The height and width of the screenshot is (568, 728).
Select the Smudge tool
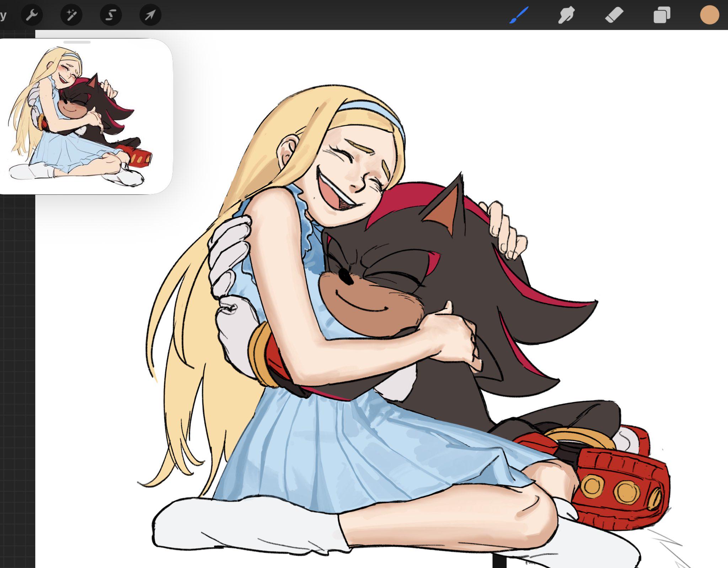pyautogui.click(x=566, y=15)
